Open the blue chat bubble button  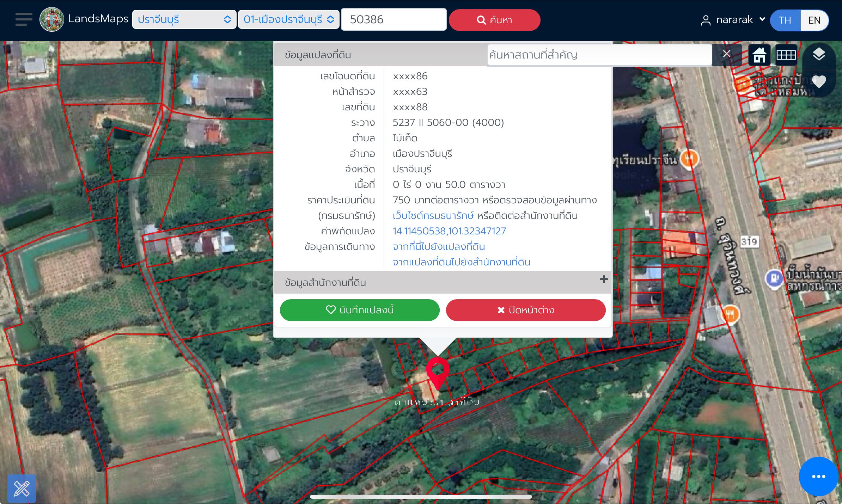tap(818, 477)
